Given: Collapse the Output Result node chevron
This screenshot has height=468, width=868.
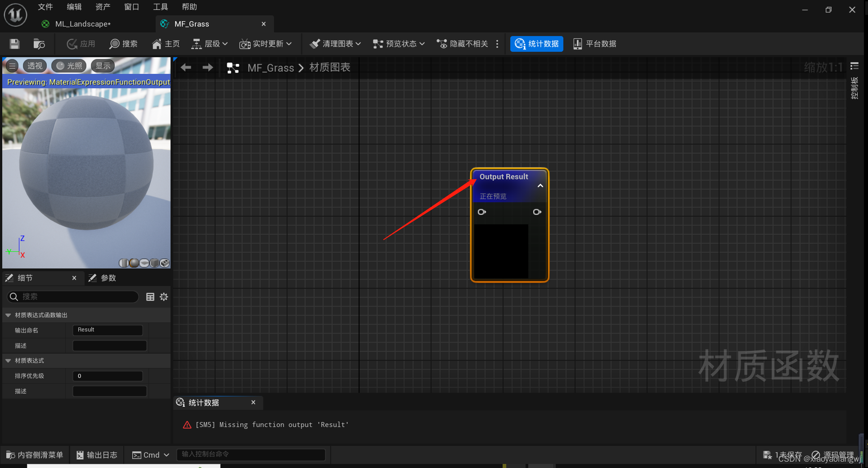Looking at the screenshot, I should pyautogui.click(x=540, y=186).
